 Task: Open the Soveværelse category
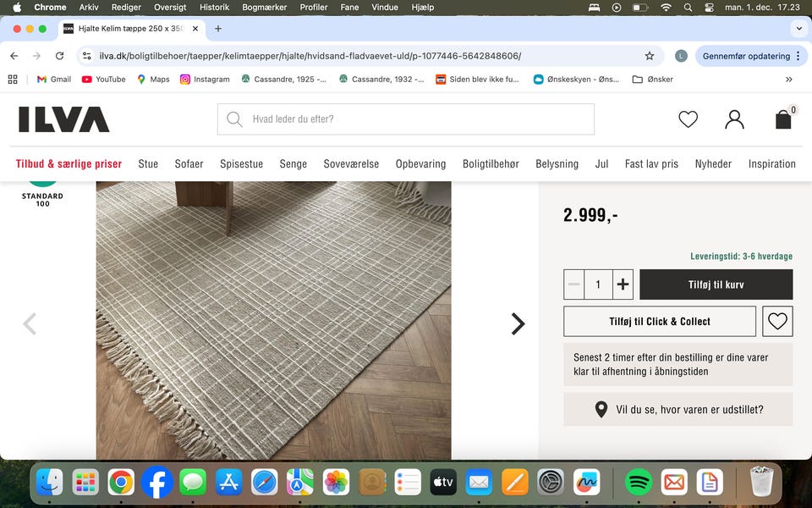351,163
